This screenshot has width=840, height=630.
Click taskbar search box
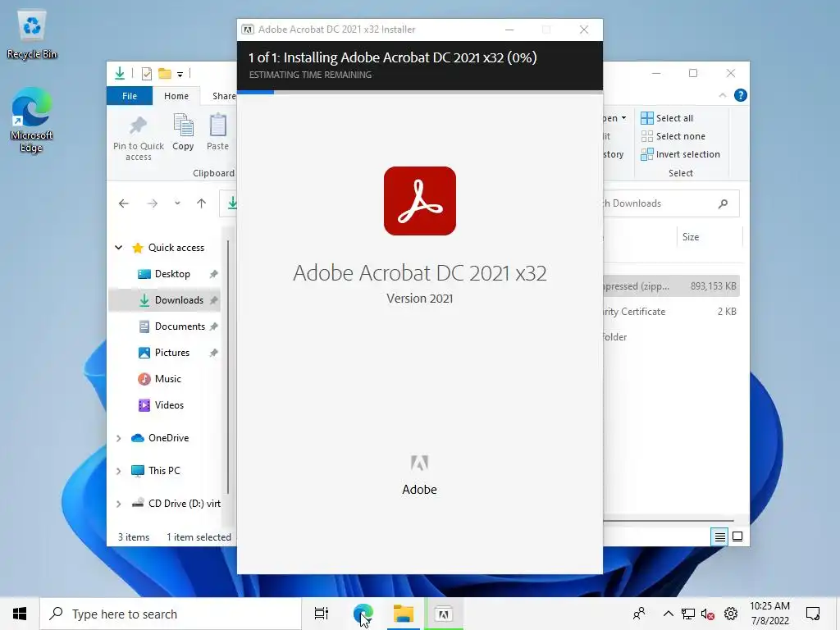[x=171, y=614]
